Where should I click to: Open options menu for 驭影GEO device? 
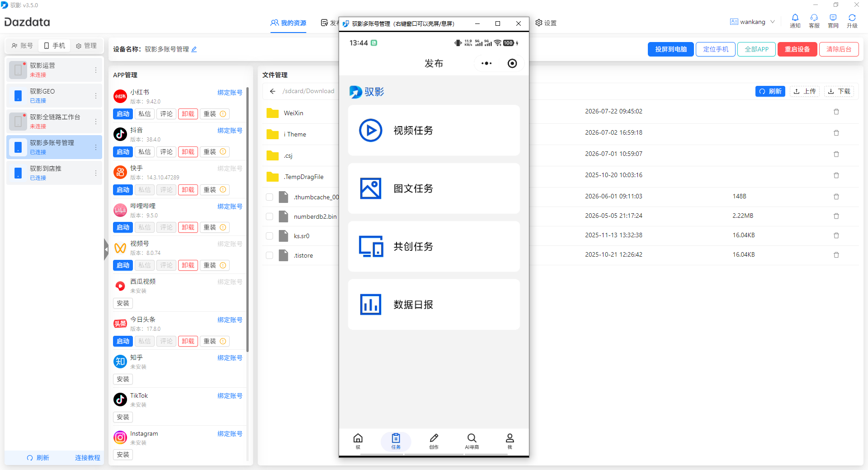(x=96, y=96)
